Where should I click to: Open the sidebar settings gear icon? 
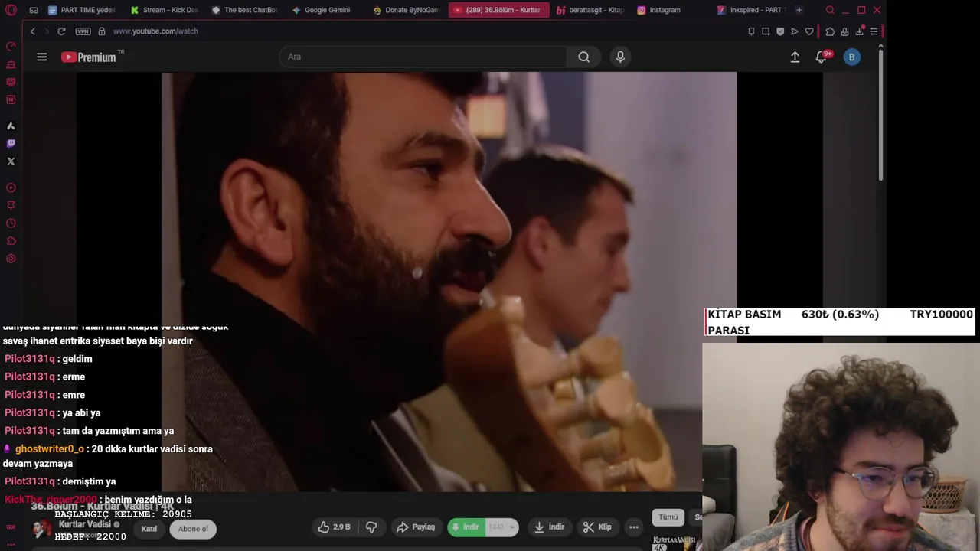(11, 259)
